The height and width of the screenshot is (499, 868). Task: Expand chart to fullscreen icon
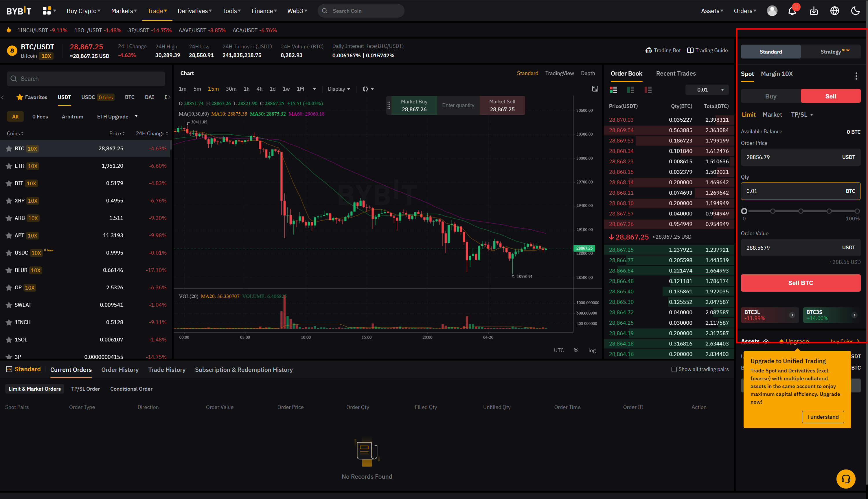pos(595,89)
